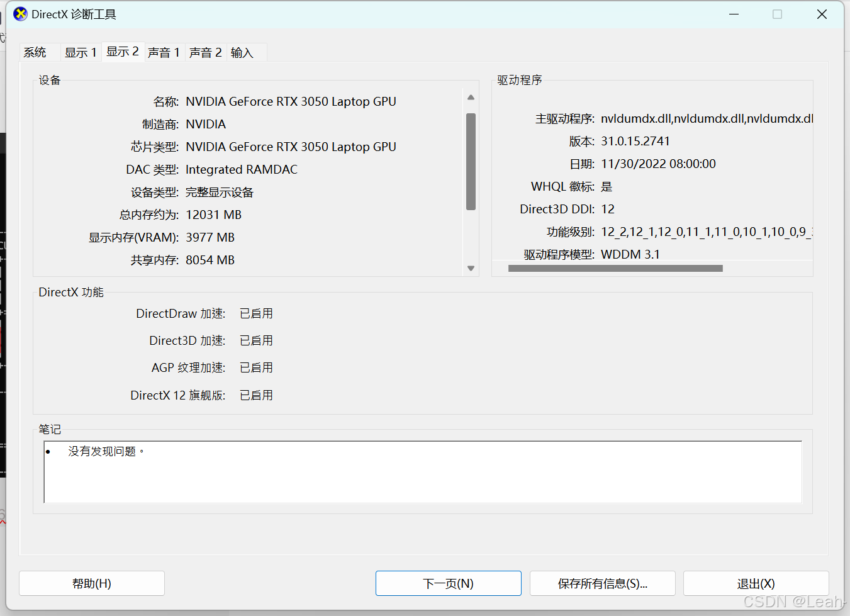Click the driver date 11/30/2022 08:00:00

click(x=658, y=164)
